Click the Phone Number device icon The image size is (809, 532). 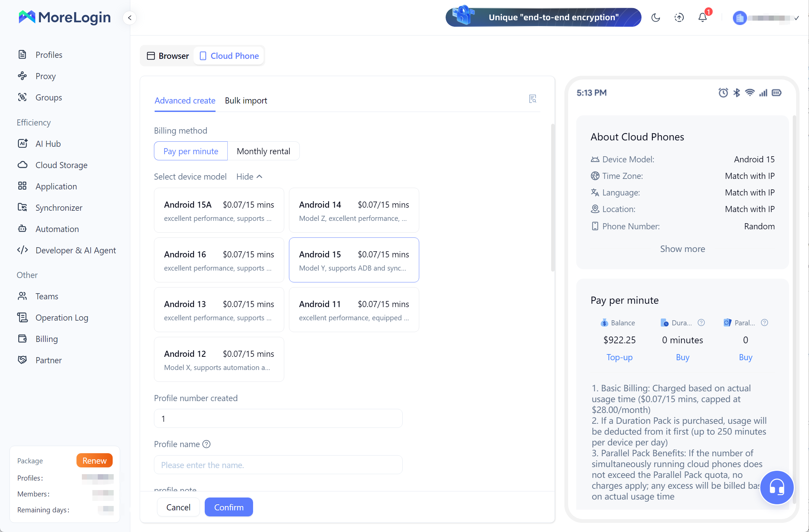click(x=595, y=226)
